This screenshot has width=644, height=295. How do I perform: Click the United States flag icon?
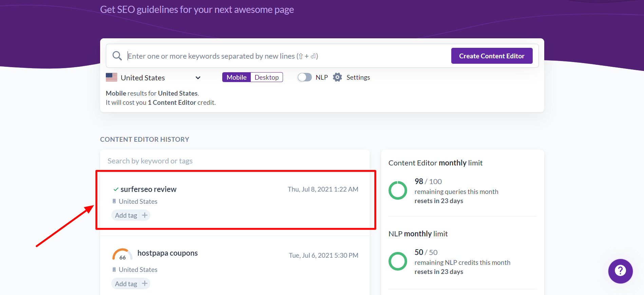pyautogui.click(x=111, y=77)
